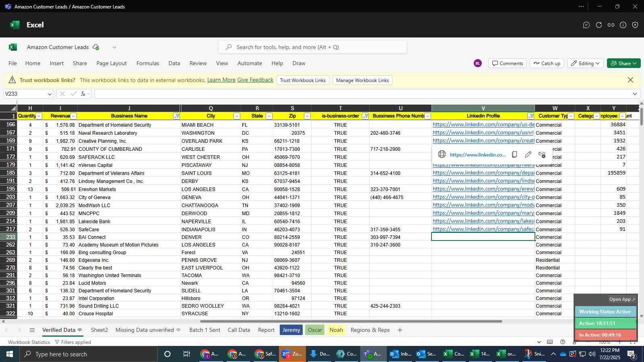Open the Revenue column filter dropdown
The image size is (644, 362).
coord(73,116)
